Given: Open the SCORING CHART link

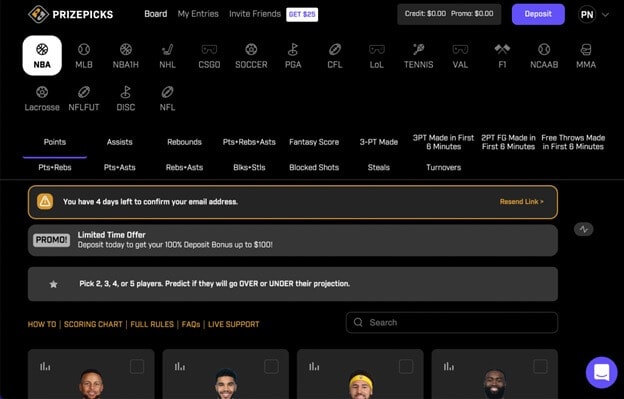Looking at the screenshot, I should pos(93,324).
